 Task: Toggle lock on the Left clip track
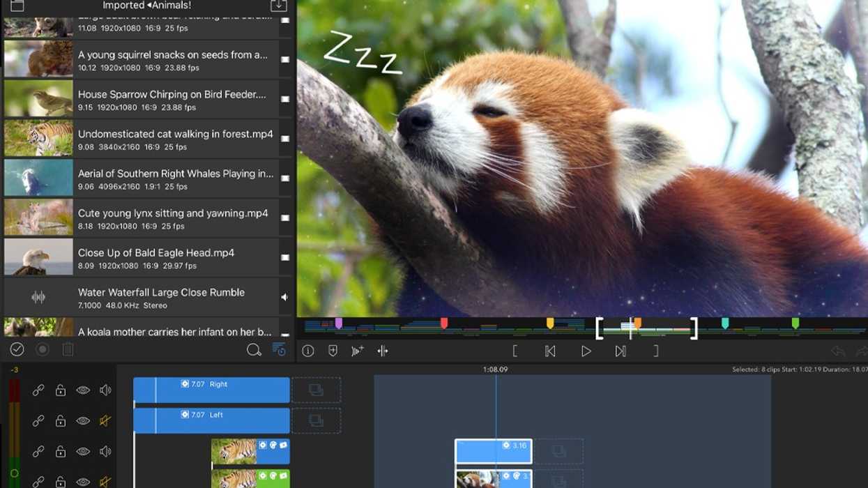coord(61,421)
